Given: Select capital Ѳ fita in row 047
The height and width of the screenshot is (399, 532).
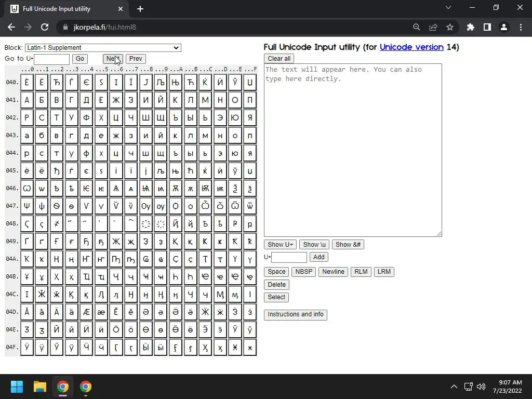Looking at the screenshot, I should pos(57,206).
